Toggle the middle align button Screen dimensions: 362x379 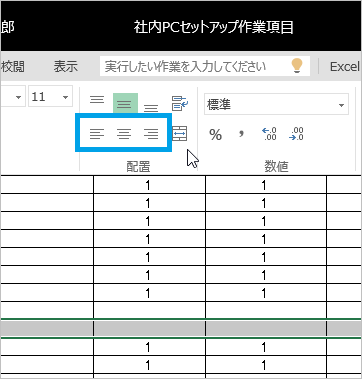(125, 103)
